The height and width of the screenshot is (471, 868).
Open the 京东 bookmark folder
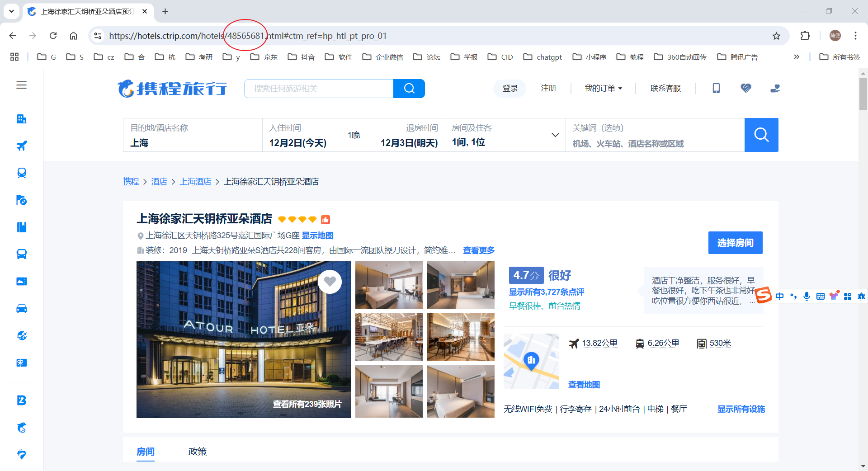click(264, 57)
